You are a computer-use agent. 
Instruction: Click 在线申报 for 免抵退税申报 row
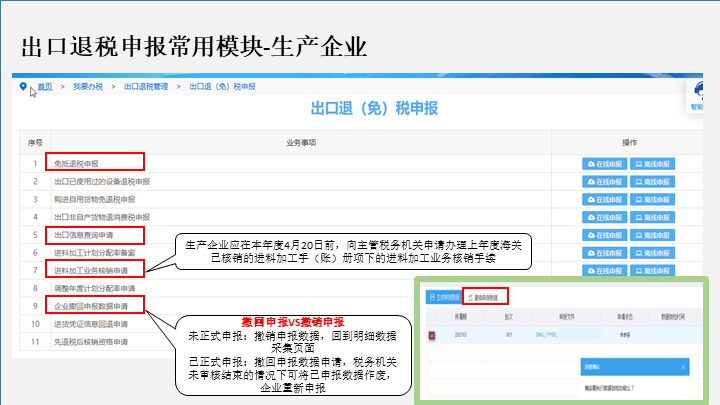point(604,164)
